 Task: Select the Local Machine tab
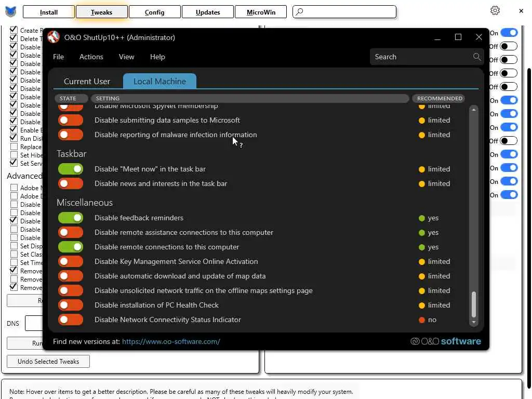tap(160, 82)
